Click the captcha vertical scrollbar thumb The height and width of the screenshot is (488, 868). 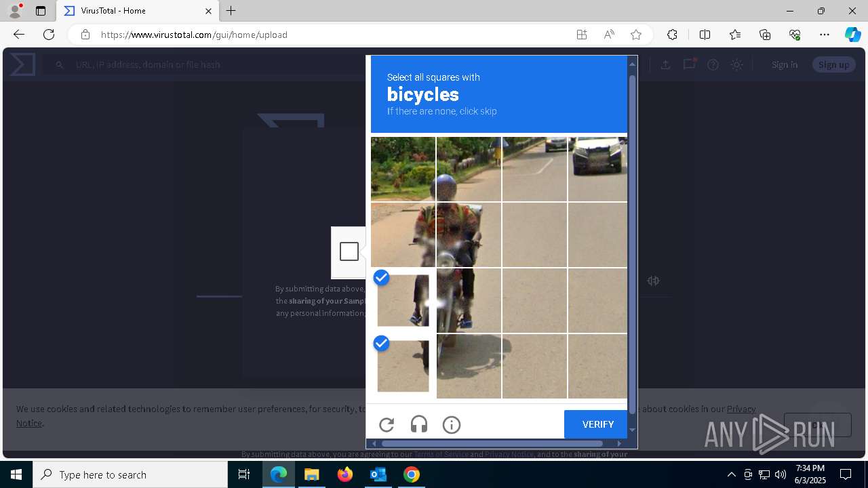click(633, 244)
